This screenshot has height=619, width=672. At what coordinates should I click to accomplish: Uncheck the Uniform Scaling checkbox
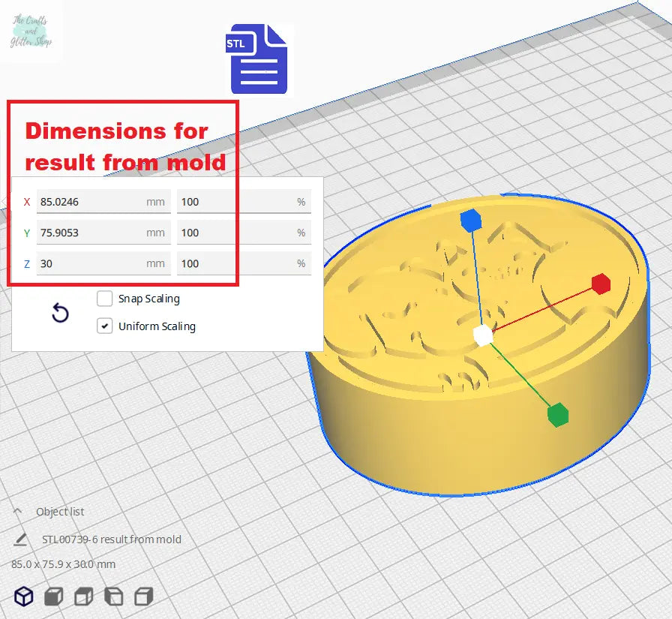click(105, 326)
